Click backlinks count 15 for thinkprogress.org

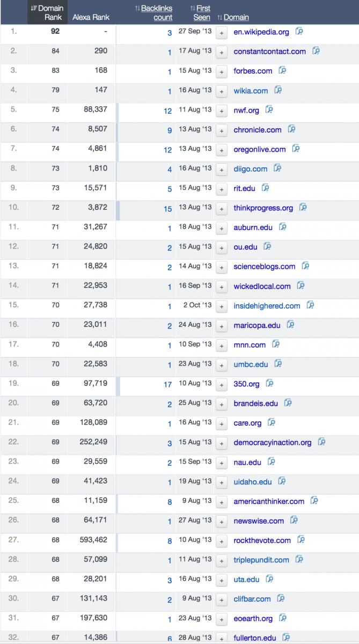167,208
